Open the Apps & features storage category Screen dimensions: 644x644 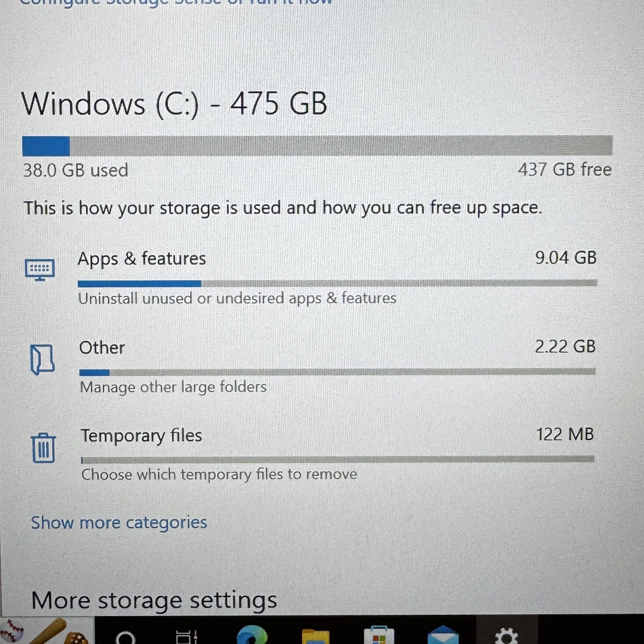pos(142,259)
